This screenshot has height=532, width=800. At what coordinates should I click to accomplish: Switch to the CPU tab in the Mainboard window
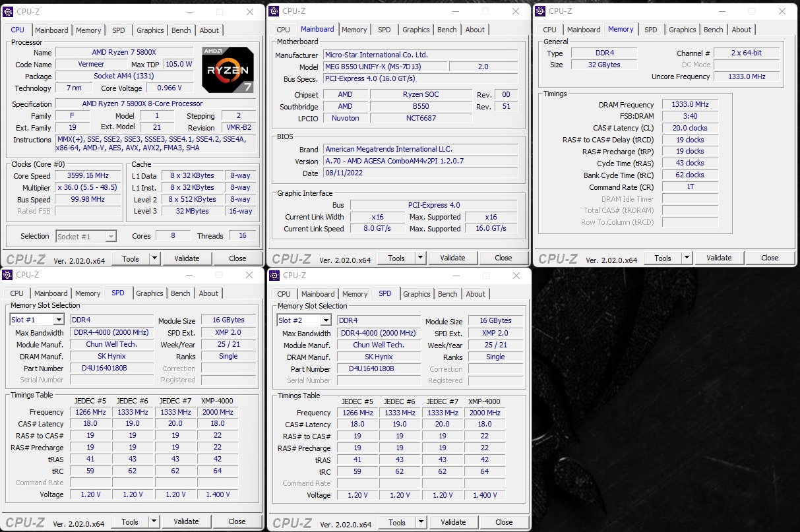point(283,29)
